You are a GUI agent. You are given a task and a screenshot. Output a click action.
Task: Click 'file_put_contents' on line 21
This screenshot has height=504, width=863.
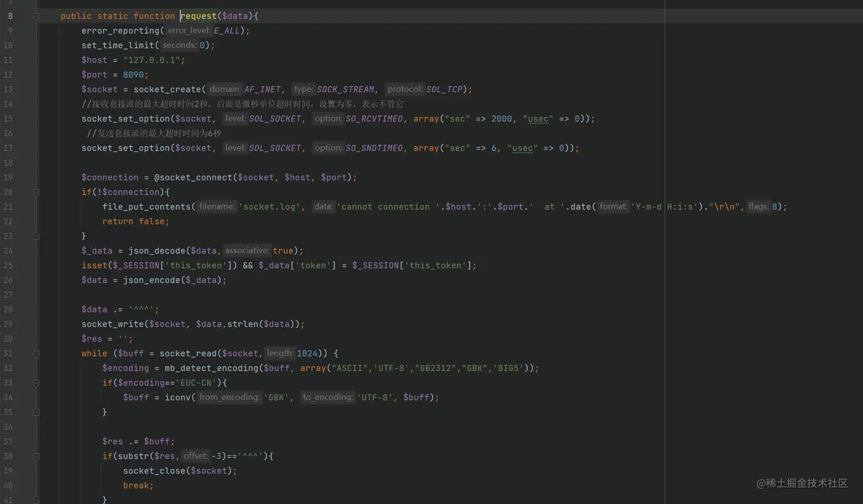(146, 207)
